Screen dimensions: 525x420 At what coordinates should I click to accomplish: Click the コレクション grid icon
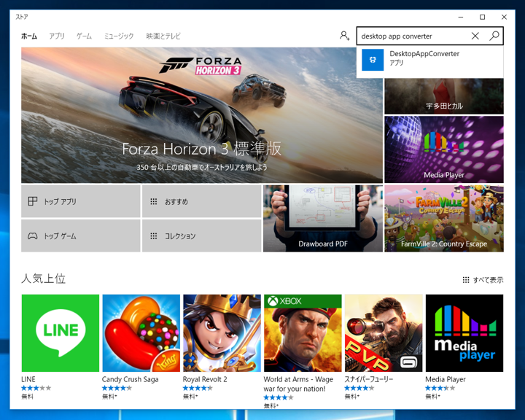(x=153, y=236)
